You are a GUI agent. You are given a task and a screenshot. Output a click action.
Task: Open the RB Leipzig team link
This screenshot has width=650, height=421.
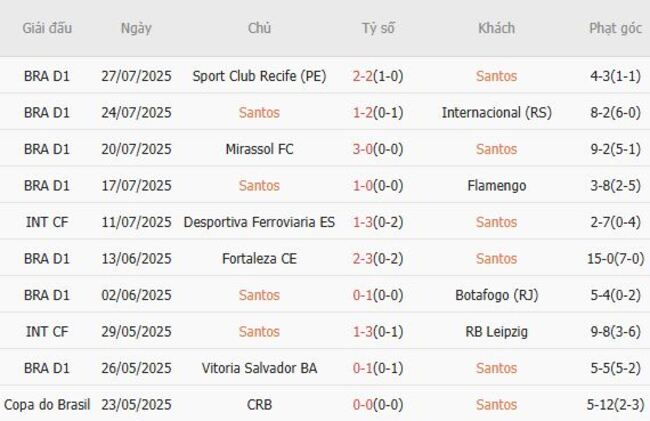point(496,331)
